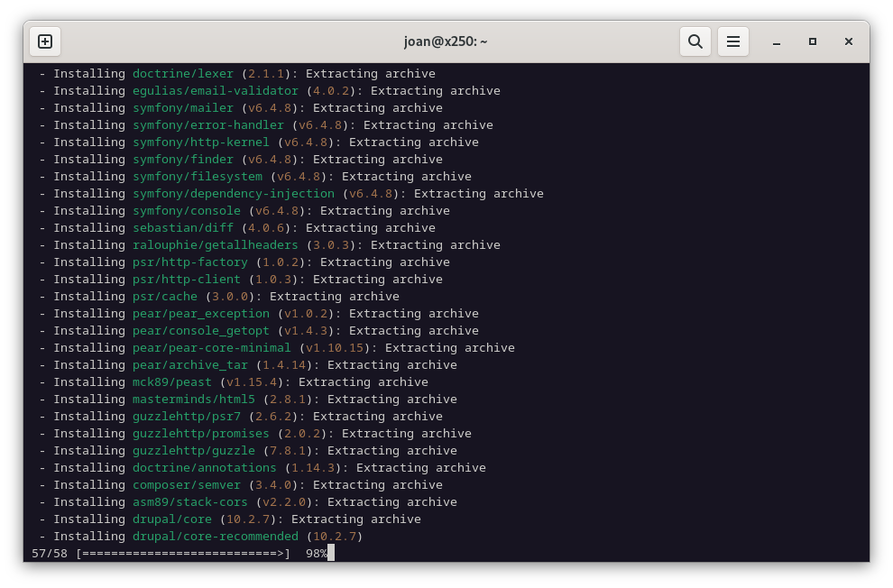Click the symfony/filesystem package name
893x588 pixels.
pyautogui.click(x=198, y=177)
